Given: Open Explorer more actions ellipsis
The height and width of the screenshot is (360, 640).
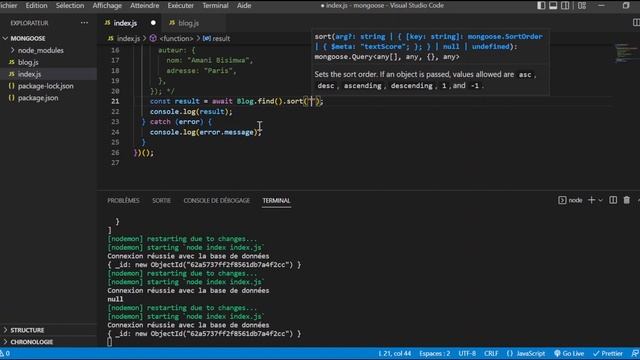Looking at the screenshot, I should (x=84, y=23).
